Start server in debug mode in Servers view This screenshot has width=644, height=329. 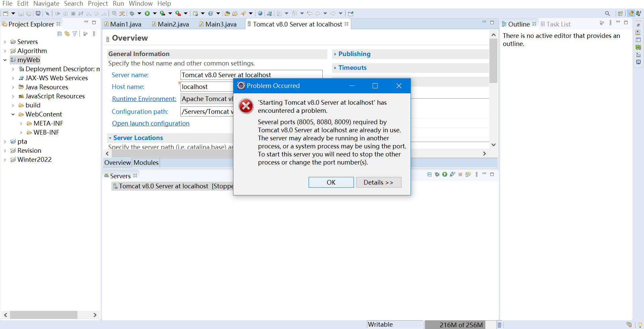437,174
